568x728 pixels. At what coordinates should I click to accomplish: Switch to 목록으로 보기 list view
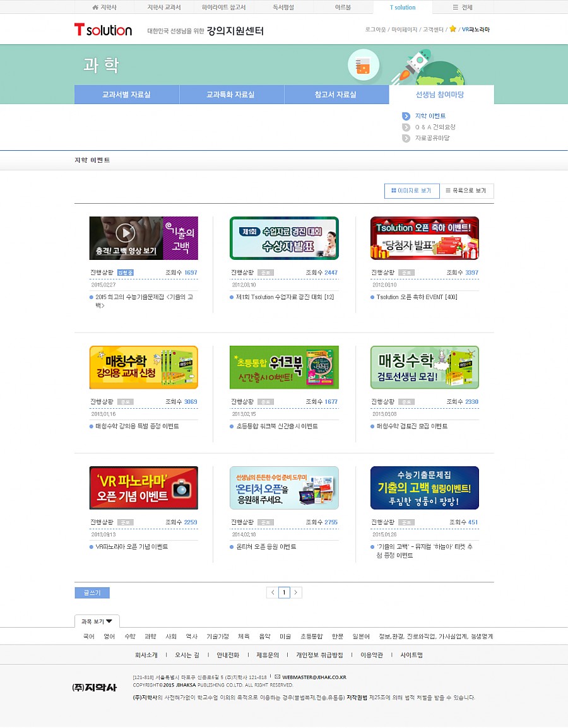pyautogui.click(x=466, y=191)
